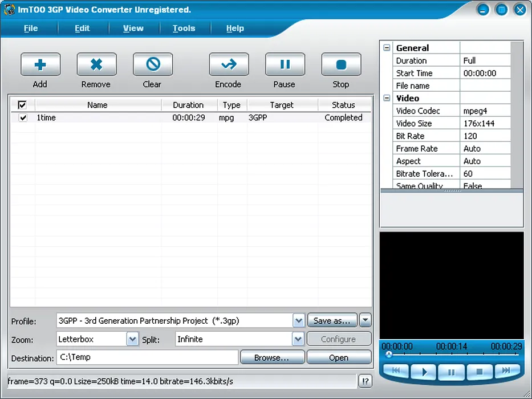Click the Video Codec value mpeg4
Viewport: 532px width, 399px height.
tap(485, 111)
